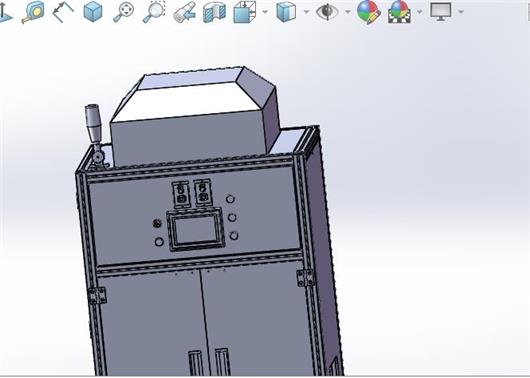Screen dimensions: 530x378
Task: Return to the previous view
Action: pyautogui.click(x=184, y=12)
